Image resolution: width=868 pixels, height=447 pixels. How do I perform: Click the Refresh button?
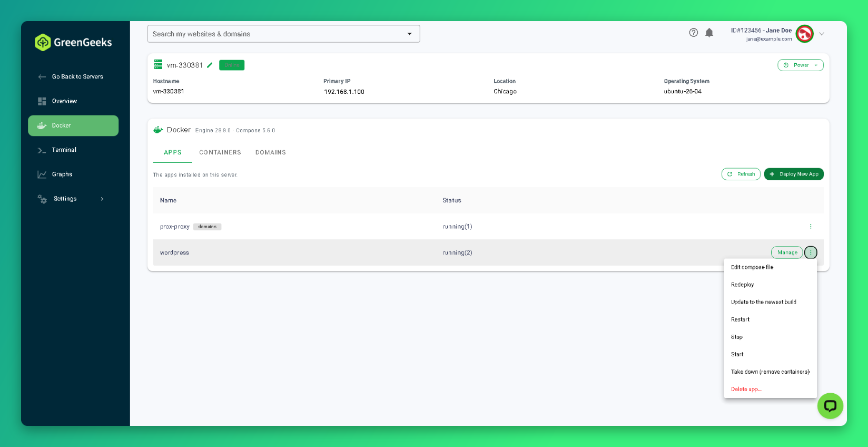[741, 174]
